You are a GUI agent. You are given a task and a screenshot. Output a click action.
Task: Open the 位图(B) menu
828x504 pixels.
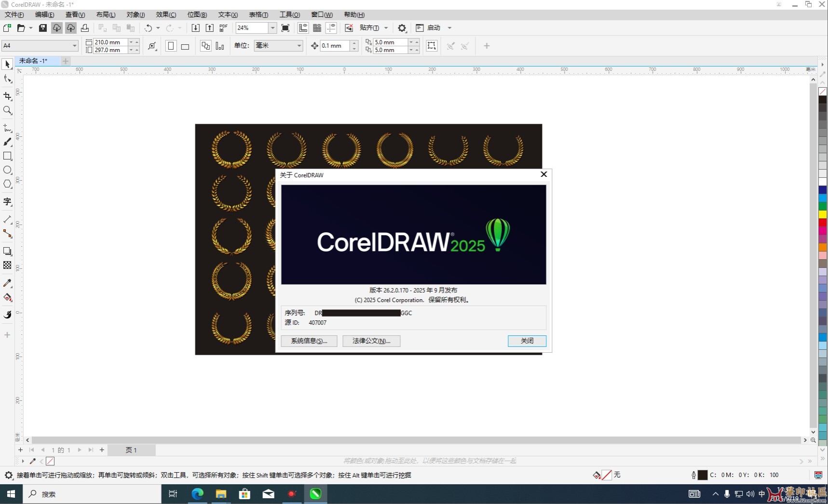(x=197, y=14)
